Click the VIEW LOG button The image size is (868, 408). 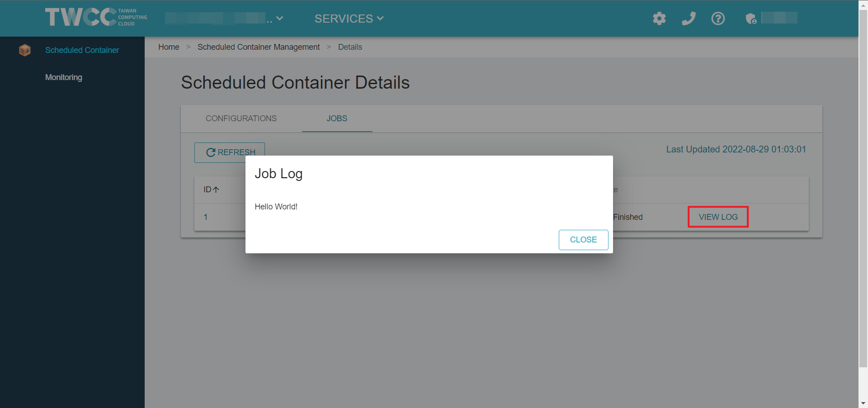tap(718, 217)
